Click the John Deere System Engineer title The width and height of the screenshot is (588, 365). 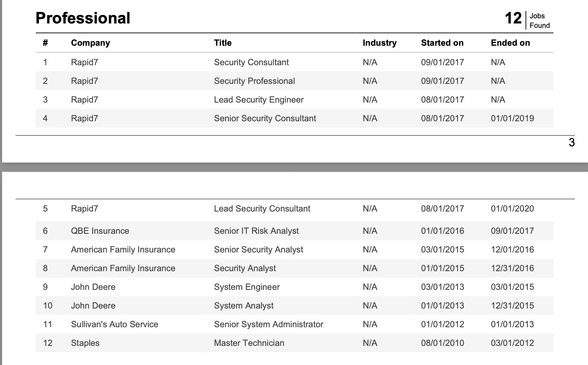(247, 287)
